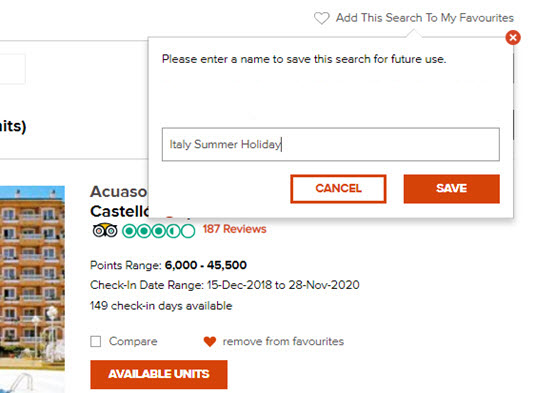Click the SAVE button
555x393 pixels.
click(451, 189)
